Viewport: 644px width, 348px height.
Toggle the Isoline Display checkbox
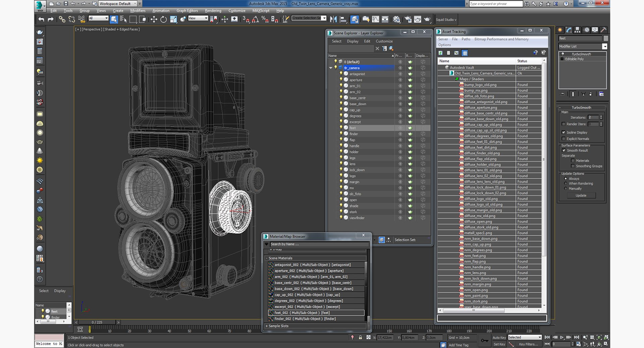coord(563,132)
